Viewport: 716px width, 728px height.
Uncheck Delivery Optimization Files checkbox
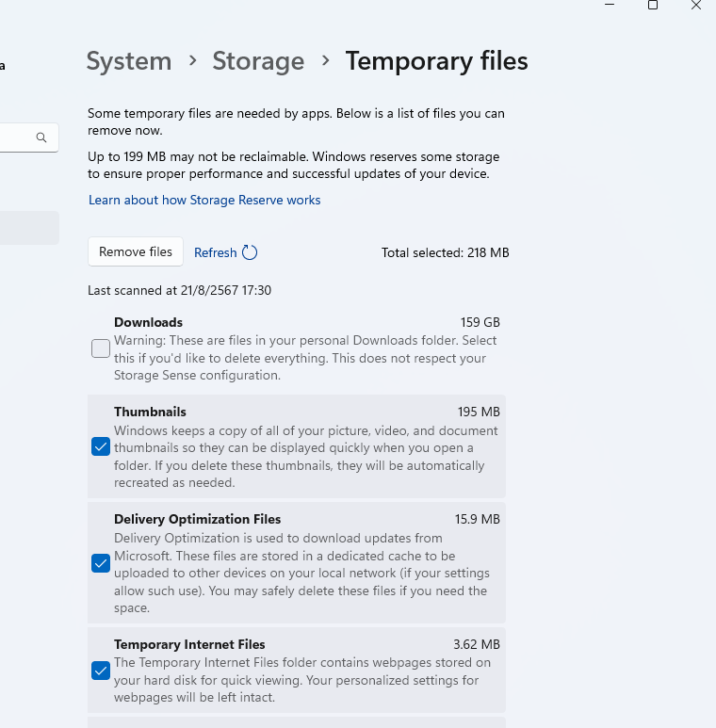tap(101, 563)
